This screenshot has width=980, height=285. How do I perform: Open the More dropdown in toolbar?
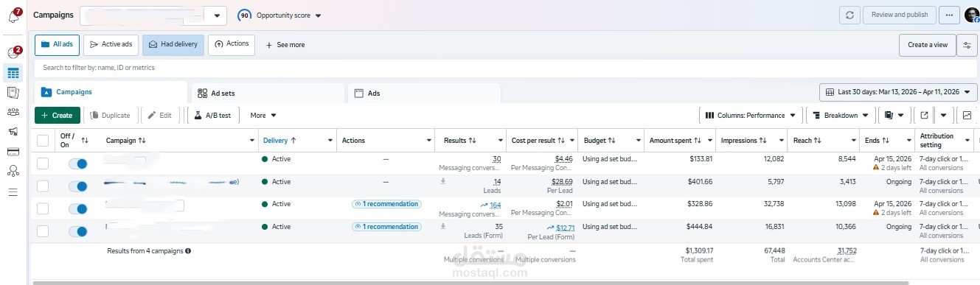tap(263, 115)
